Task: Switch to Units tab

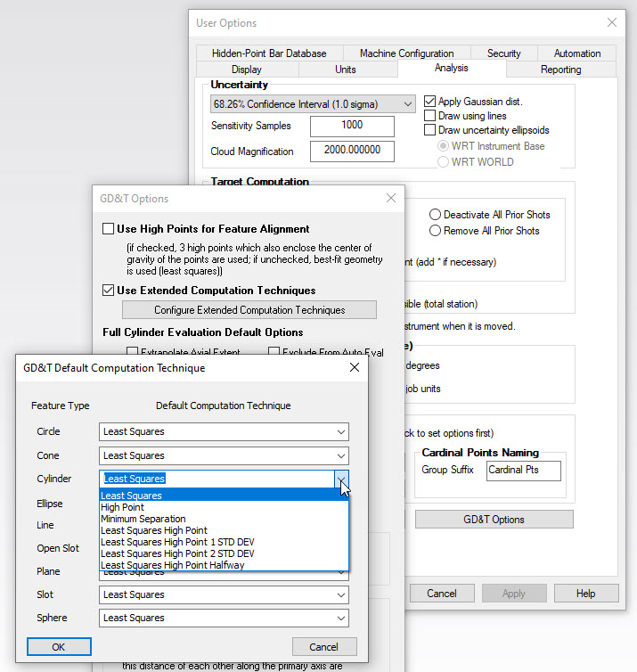Action: pos(346,69)
